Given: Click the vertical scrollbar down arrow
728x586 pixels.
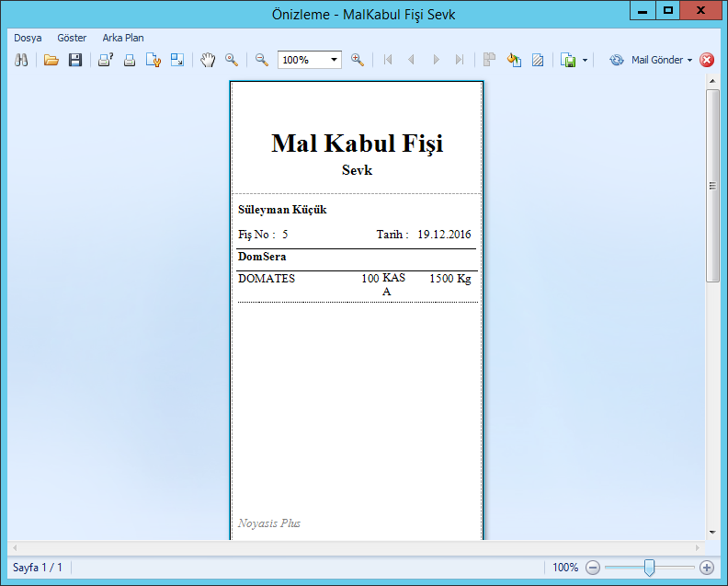Looking at the screenshot, I should (712, 533).
